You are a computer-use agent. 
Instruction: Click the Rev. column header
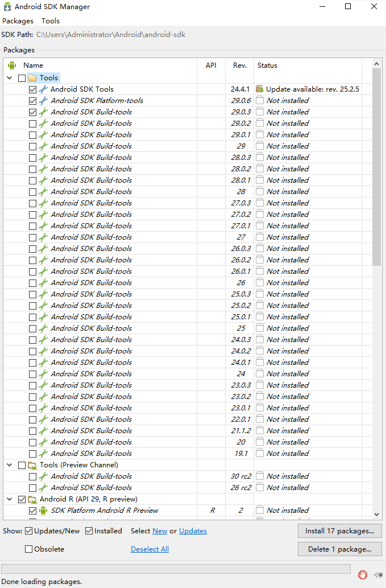pos(240,65)
